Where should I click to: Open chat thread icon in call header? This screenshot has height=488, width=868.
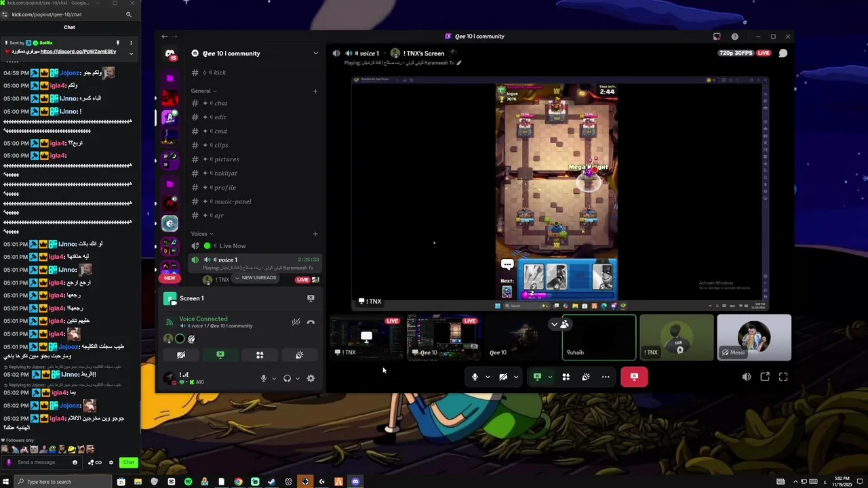point(783,53)
